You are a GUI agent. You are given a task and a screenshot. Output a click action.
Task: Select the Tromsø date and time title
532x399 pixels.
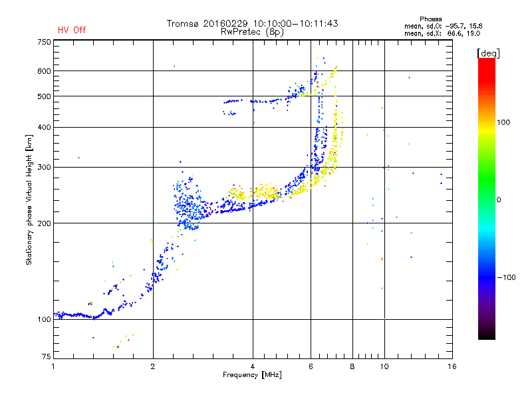click(252, 23)
